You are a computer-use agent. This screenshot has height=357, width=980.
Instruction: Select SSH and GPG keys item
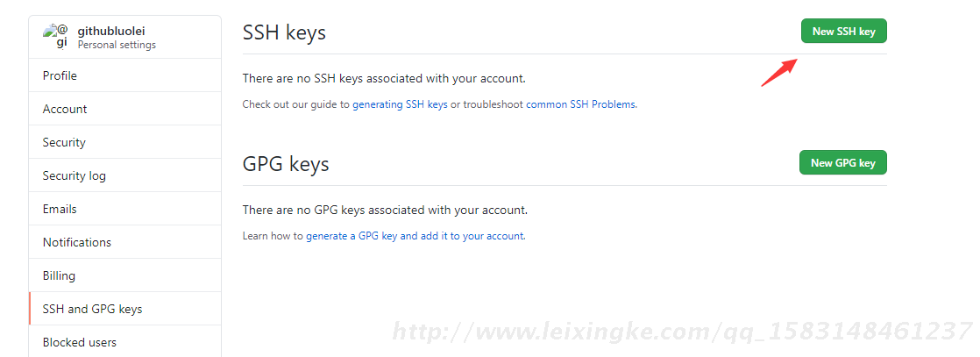[92, 309]
